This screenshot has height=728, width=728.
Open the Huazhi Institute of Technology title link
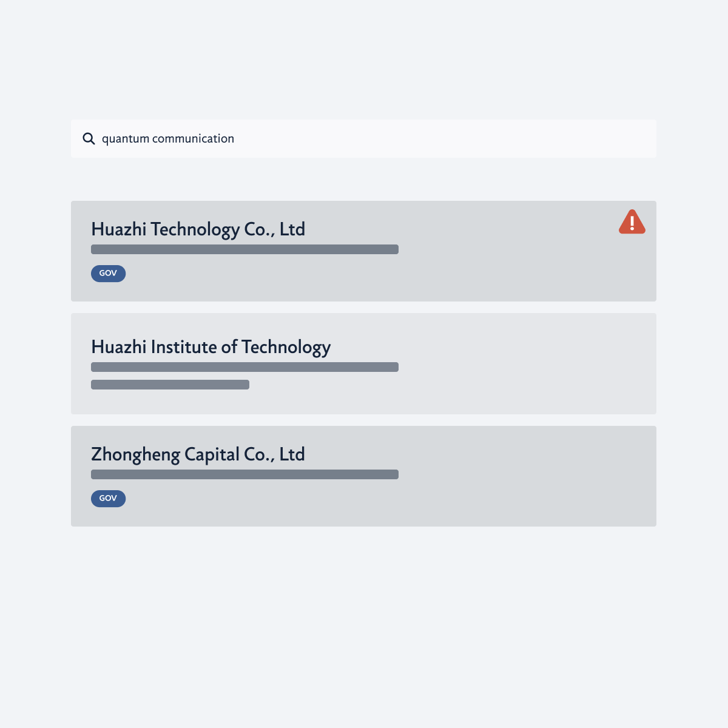click(x=211, y=347)
